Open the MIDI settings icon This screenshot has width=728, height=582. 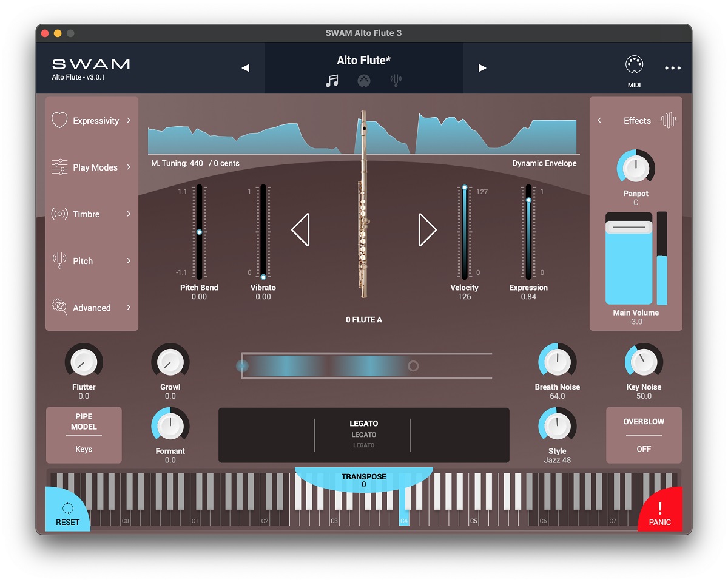[x=634, y=64]
